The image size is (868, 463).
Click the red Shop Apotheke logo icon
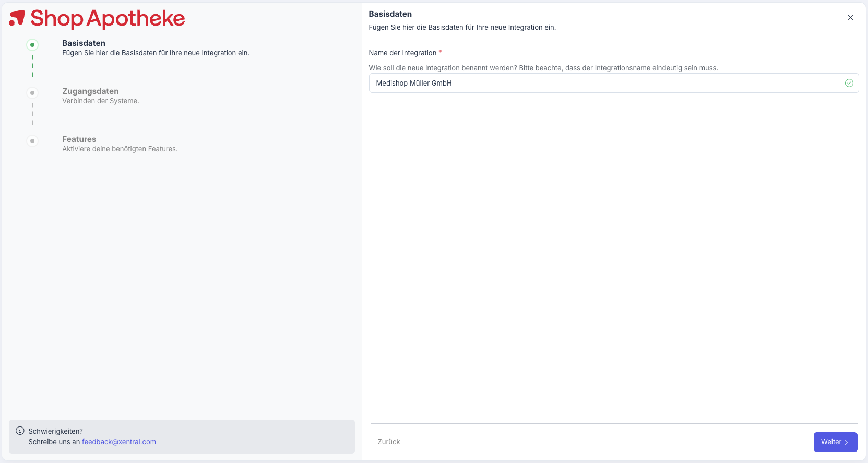[17, 18]
